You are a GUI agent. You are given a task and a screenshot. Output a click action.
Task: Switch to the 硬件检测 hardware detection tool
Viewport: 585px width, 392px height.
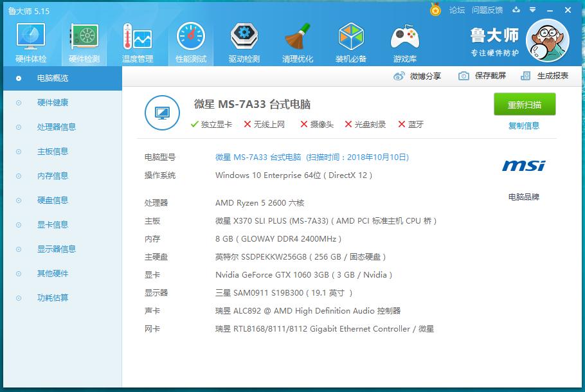(84, 41)
